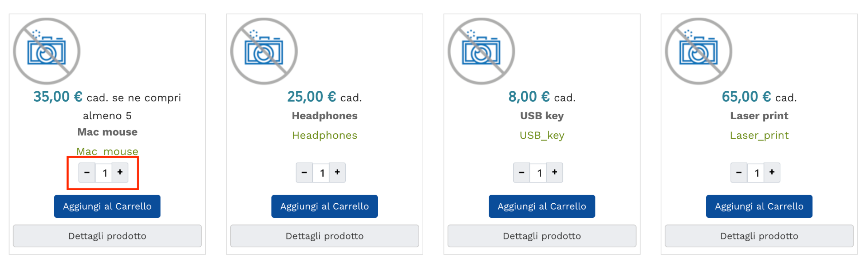Decrease USB key quantity by one
The width and height of the screenshot is (868, 262).
point(522,173)
